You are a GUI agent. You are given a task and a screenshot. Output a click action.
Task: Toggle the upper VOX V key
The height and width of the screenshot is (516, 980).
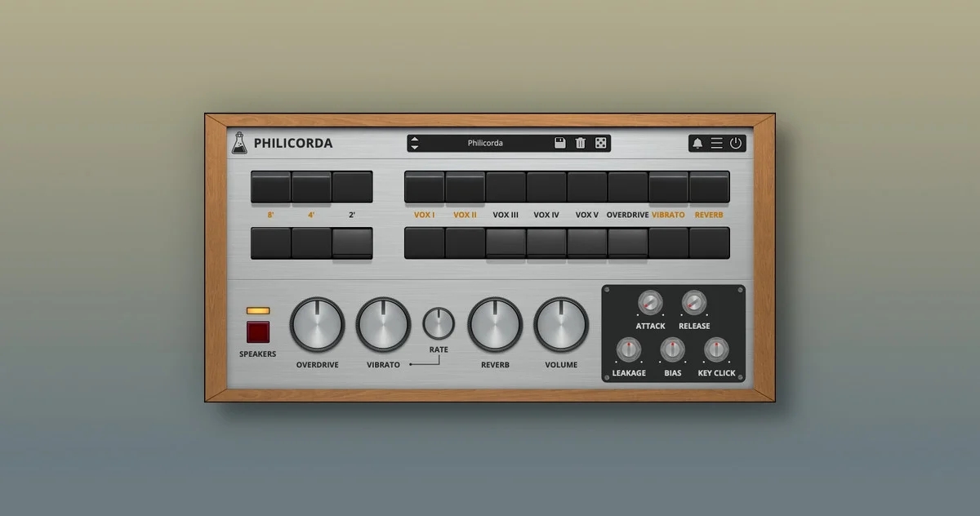(x=587, y=187)
